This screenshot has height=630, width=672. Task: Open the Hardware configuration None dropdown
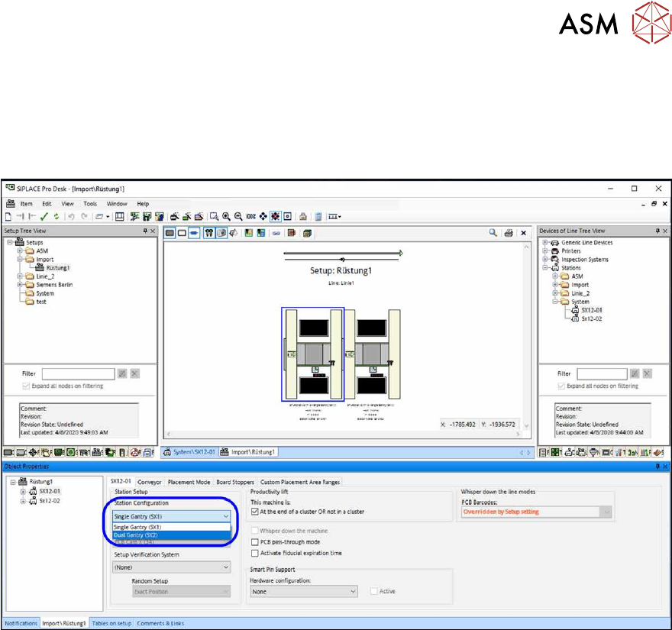[x=304, y=591]
